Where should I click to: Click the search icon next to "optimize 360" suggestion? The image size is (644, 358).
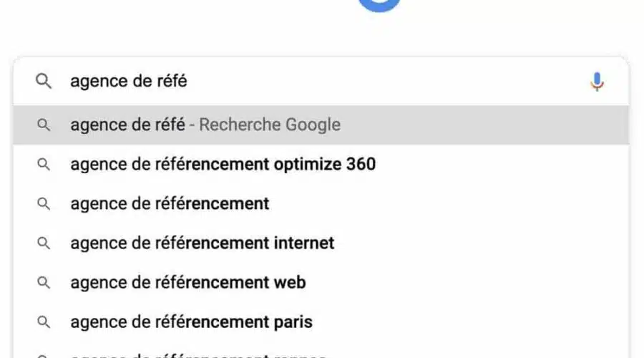[44, 165]
